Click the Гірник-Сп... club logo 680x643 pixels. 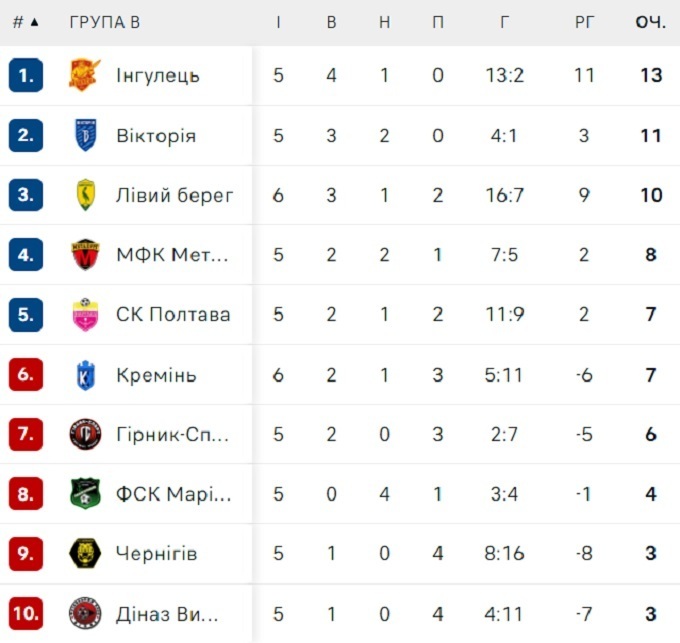tap(85, 435)
